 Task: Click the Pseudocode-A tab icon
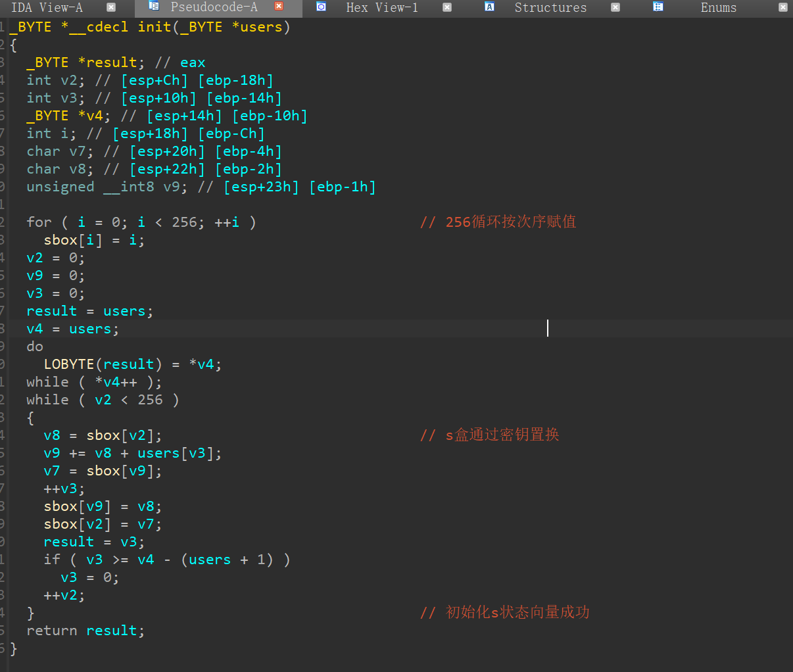[154, 7]
